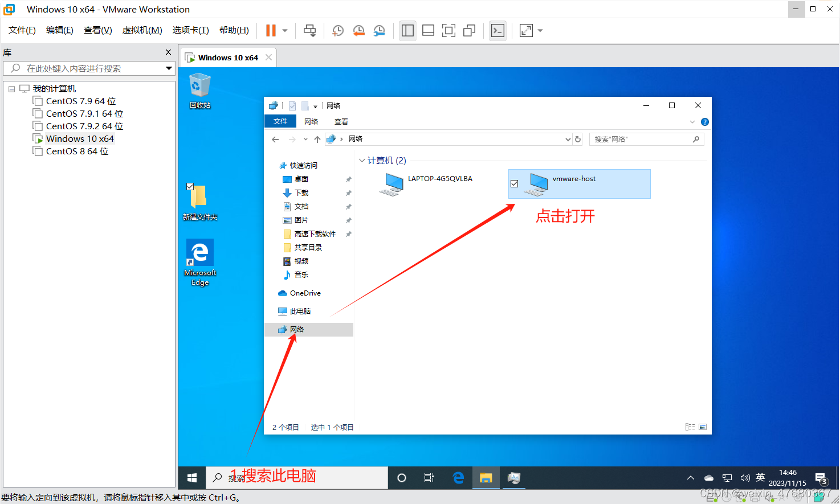The width and height of the screenshot is (840, 504).
Task: Open the 帮助(H) menu
Action: [x=234, y=30]
